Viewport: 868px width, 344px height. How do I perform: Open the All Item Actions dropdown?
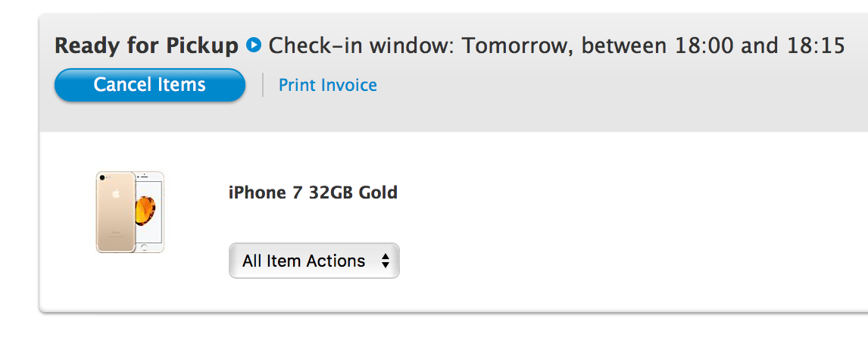point(314,261)
